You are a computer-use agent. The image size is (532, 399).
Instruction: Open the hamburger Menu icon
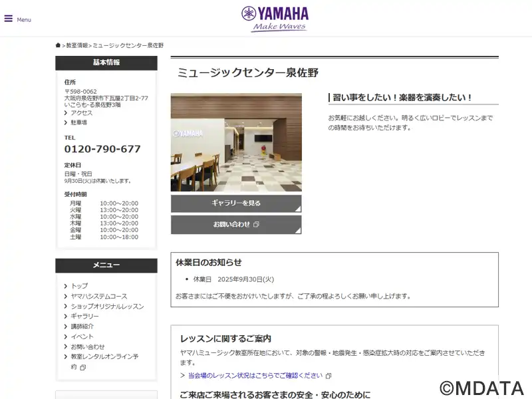[x=9, y=19]
